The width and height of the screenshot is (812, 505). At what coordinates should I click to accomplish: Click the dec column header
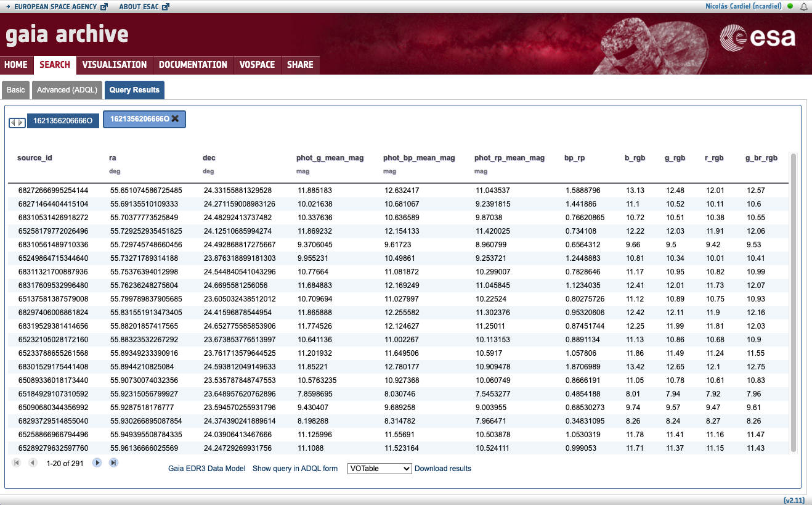[x=209, y=158]
